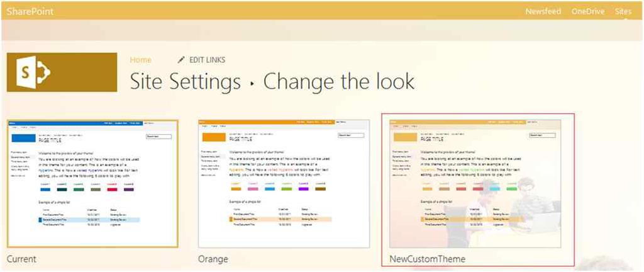Select the NewCustomTheme preview thumbnail

point(475,184)
